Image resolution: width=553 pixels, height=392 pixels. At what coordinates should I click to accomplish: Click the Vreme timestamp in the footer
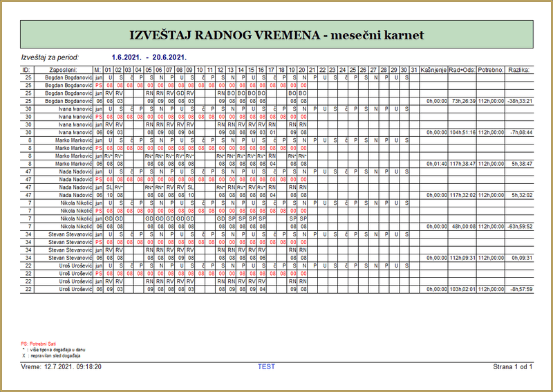(x=62, y=366)
